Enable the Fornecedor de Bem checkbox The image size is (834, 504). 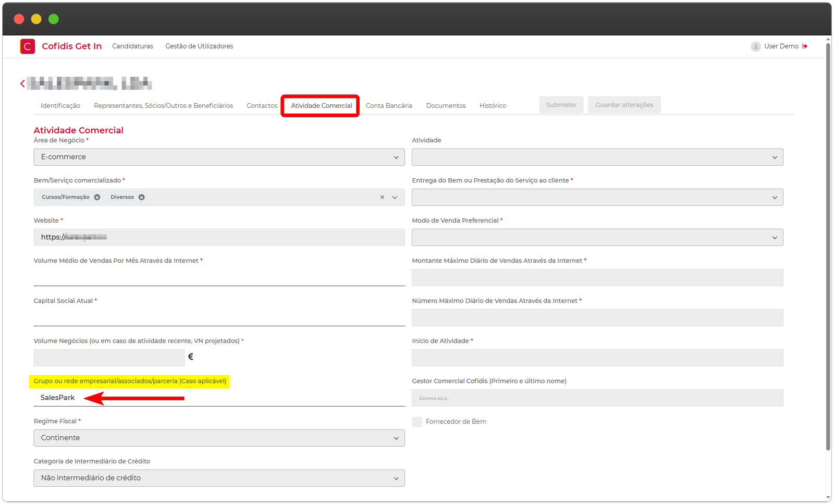tap(417, 422)
